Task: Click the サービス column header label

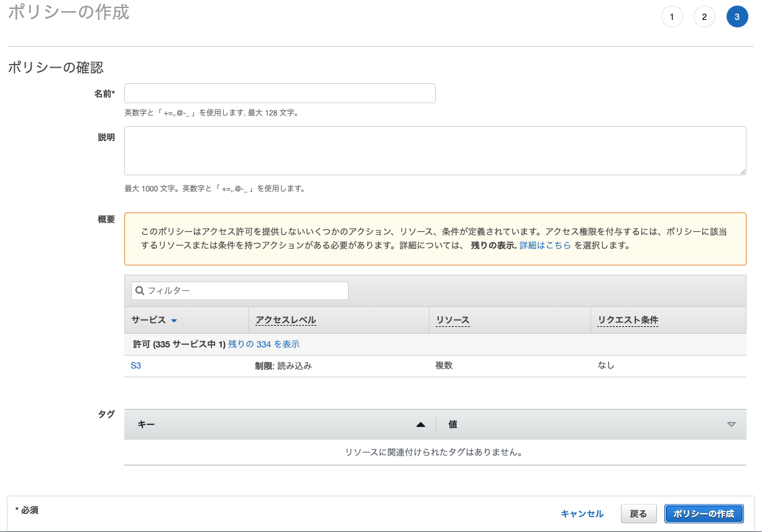Action: pos(149,320)
